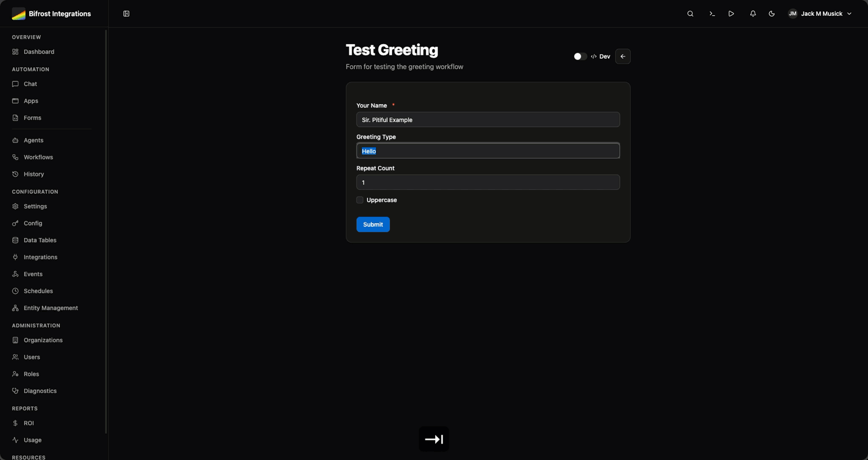Select the Workflows sidebar item
Viewport: 868px width, 460px height.
[x=38, y=157]
